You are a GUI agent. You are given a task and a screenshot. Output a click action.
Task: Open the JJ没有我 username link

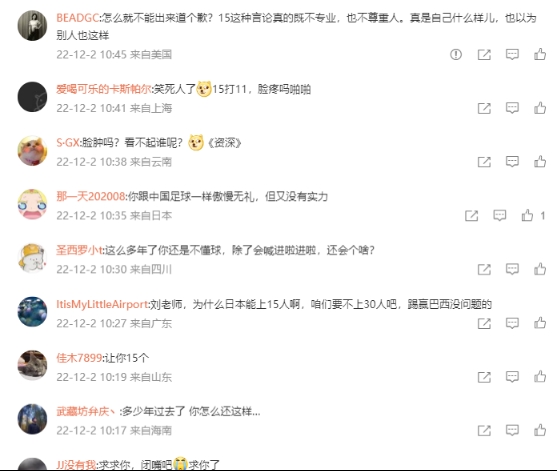click(x=76, y=465)
